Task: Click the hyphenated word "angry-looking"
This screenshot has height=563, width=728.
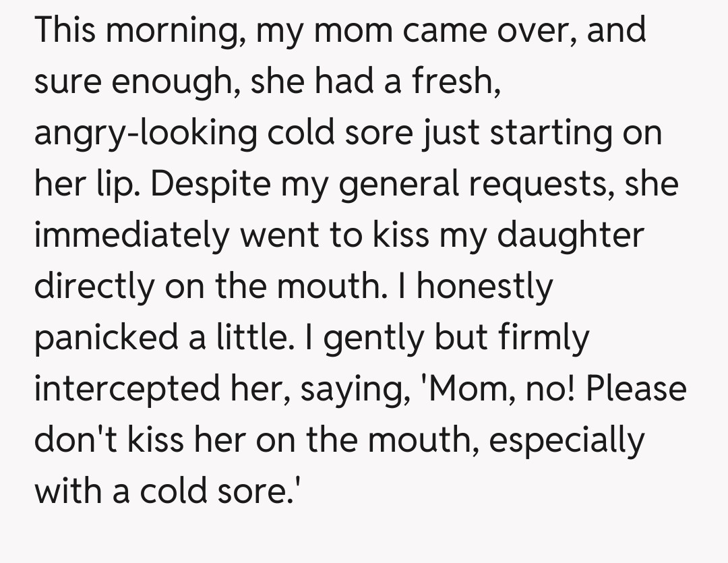Action: tap(146, 134)
